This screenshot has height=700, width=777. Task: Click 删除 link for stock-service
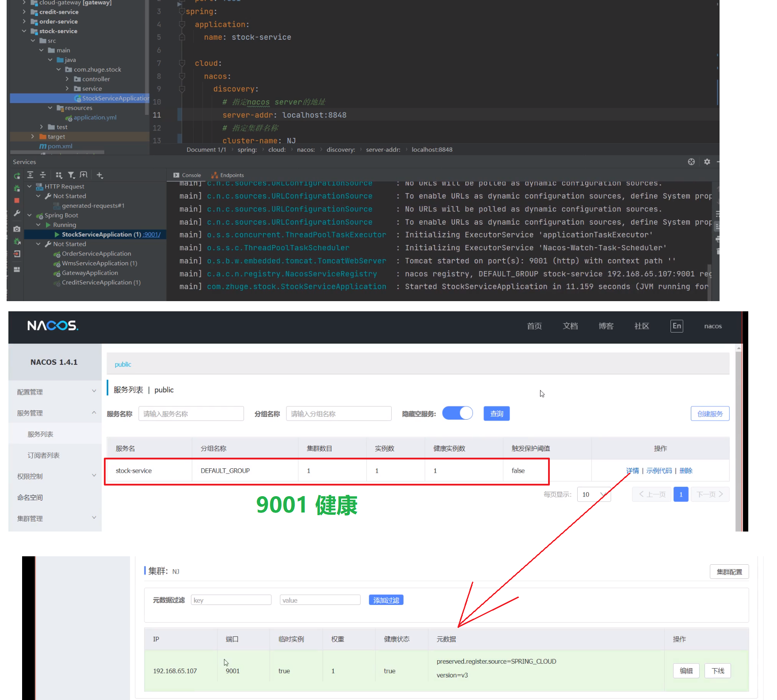pos(686,470)
